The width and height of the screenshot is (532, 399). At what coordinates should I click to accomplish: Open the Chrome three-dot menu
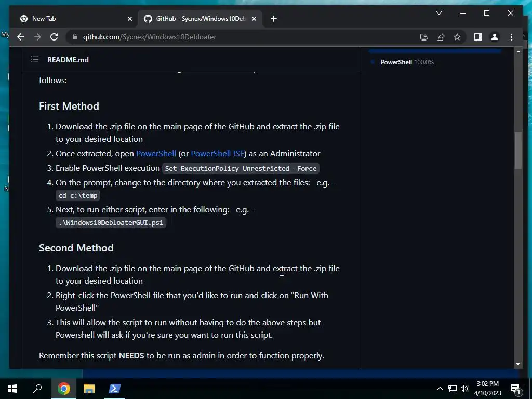[x=511, y=37]
